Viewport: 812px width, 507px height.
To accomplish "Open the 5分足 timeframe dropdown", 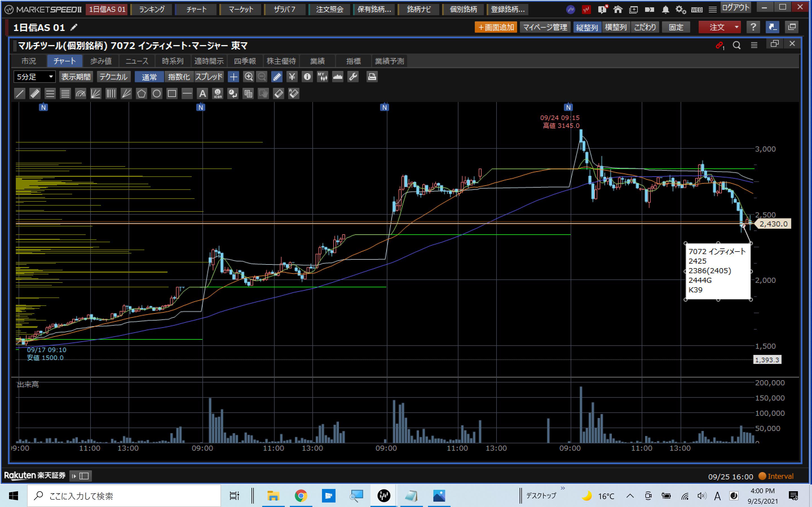I will (x=35, y=77).
